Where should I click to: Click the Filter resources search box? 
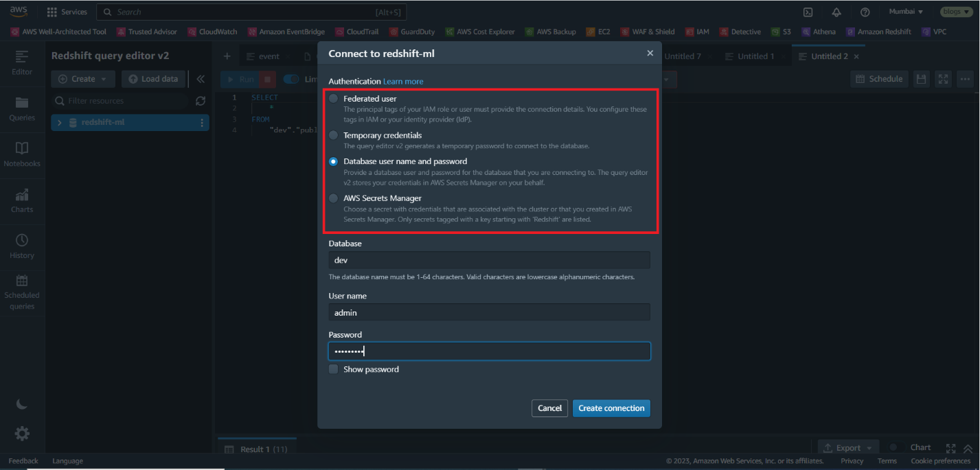pyautogui.click(x=120, y=101)
